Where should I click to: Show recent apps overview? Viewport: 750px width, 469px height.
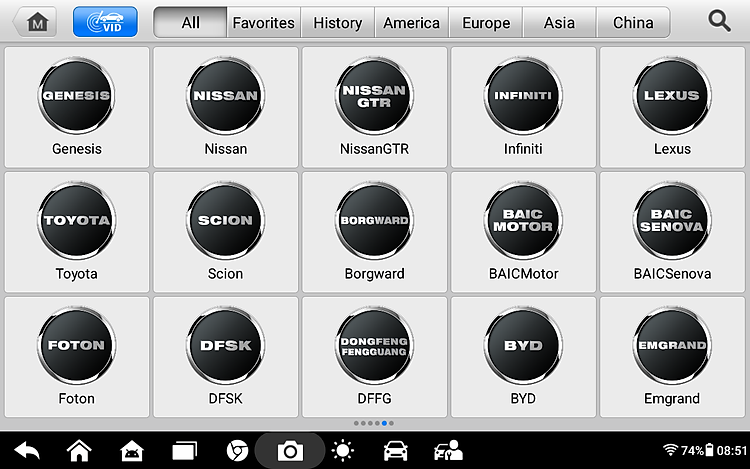(184, 451)
